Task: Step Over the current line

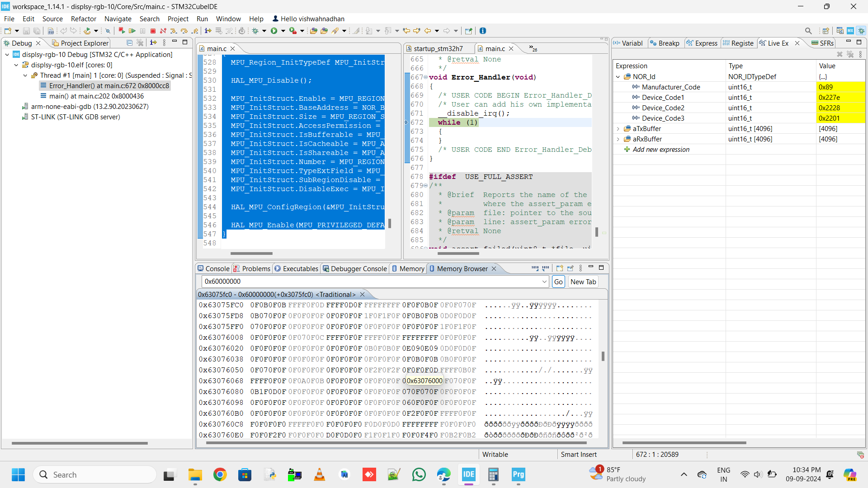Action: tap(185, 31)
